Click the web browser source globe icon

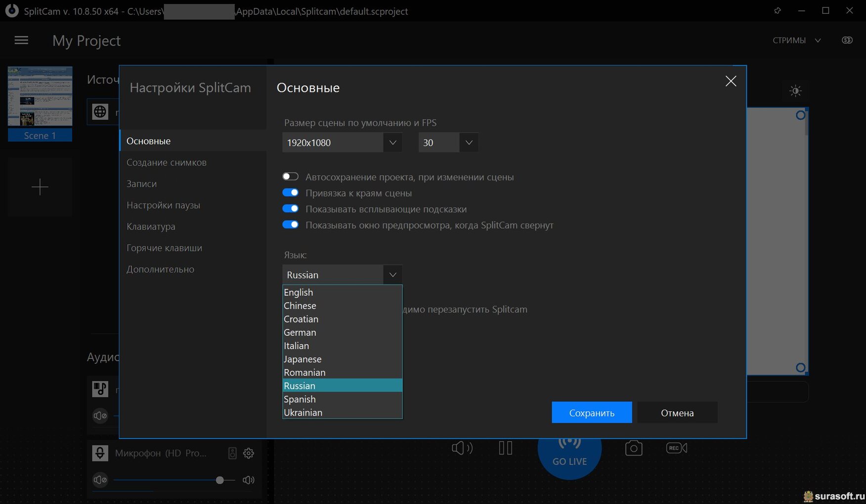pyautogui.click(x=100, y=112)
